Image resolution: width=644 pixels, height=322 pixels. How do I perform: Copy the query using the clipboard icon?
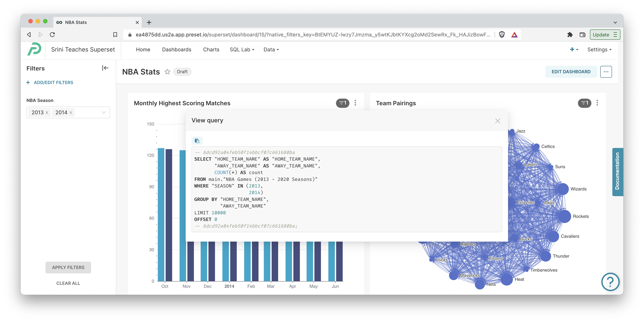click(x=197, y=141)
